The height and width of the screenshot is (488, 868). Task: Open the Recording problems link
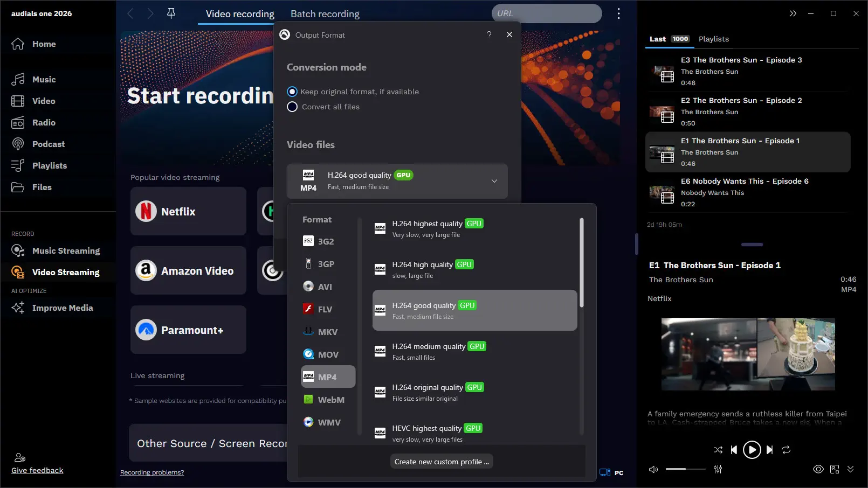(152, 472)
